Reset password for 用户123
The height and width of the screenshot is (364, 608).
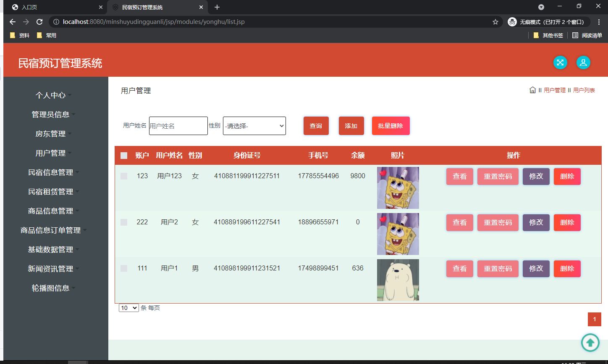498,177
